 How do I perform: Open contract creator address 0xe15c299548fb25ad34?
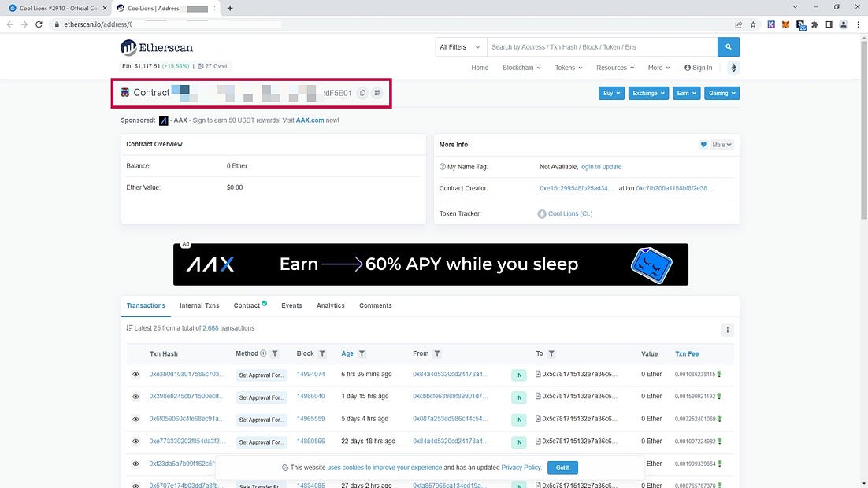coord(577,188)
